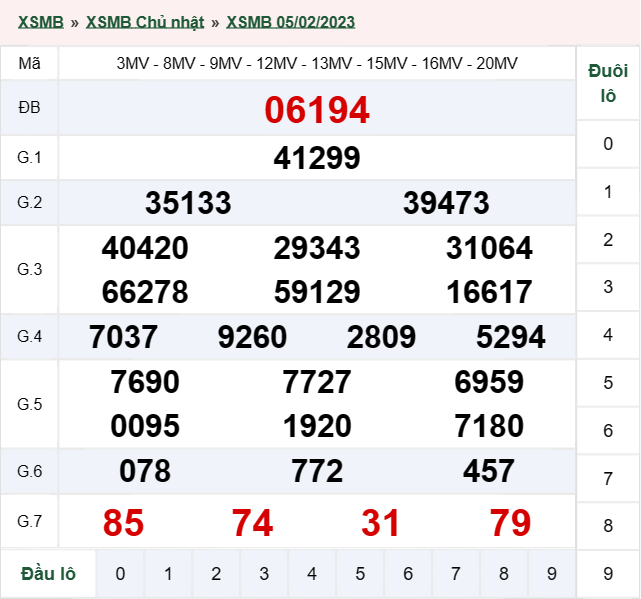This screenshot has height=599, width=641.
Task: Select Đuôi lô digit 6
Action: click(608, 431)
